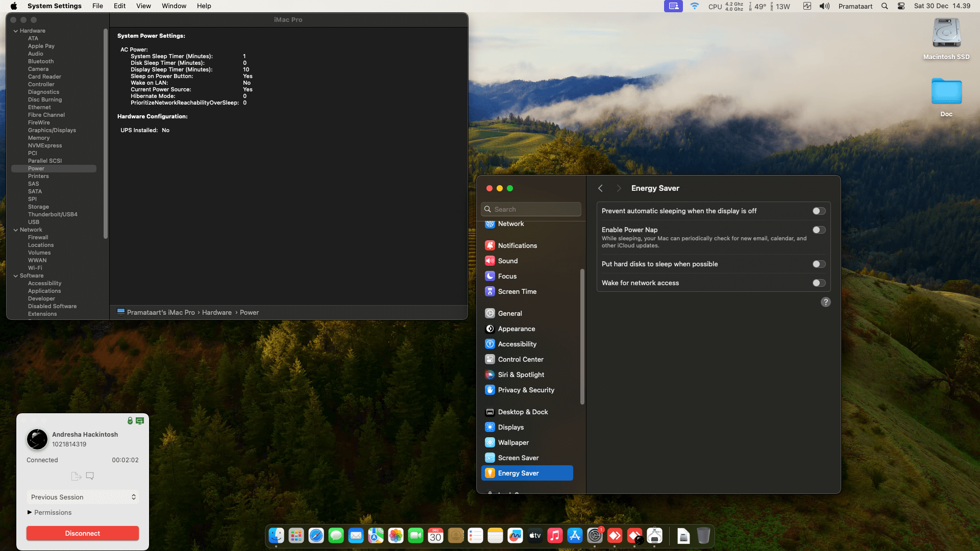This screenshot has height=551, width=980.
Task: Open the Control Center sidebar item
Action: click(520, 359)
